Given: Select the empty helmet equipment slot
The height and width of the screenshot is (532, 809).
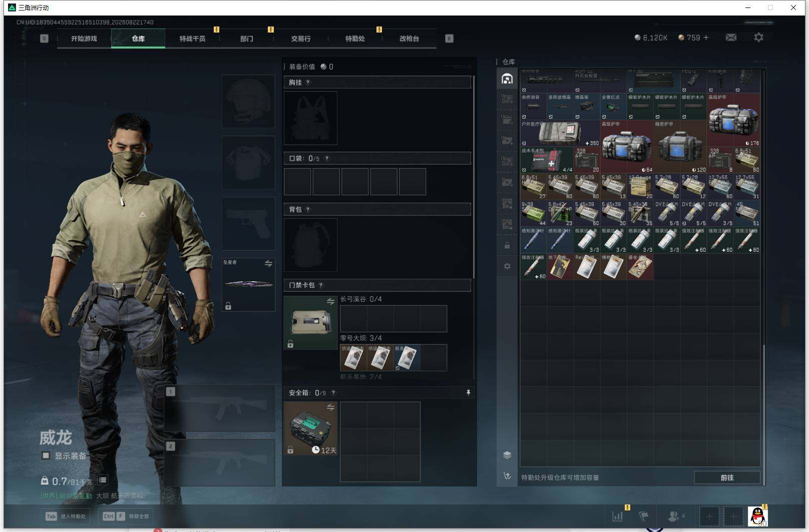Looking at the screenshot, I should click(x=248, y=101).
